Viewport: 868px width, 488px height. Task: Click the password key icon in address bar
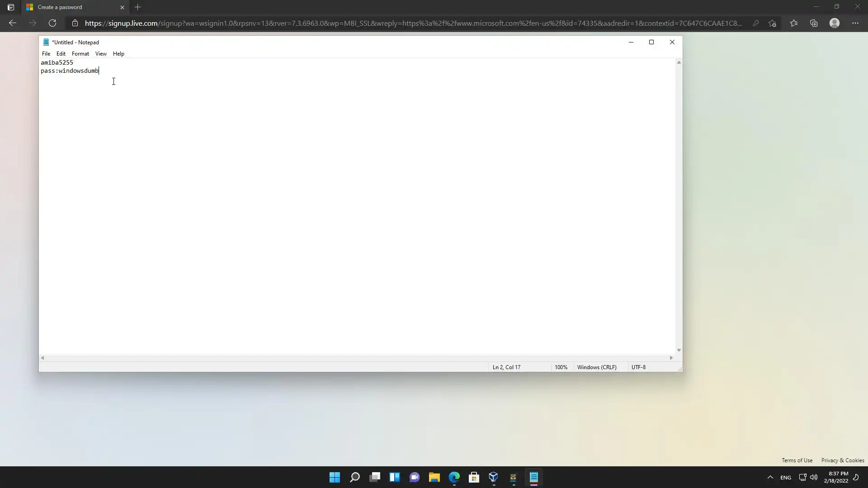(755, 23)
